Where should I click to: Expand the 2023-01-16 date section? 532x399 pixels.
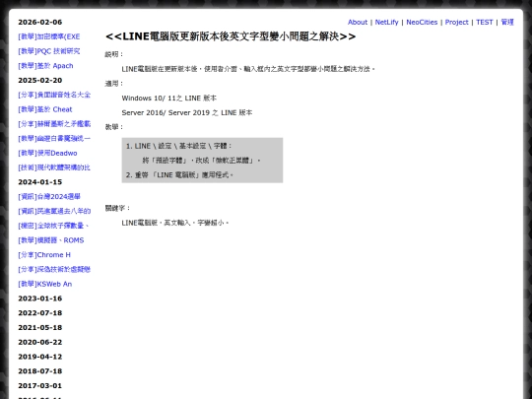[40, 299]
